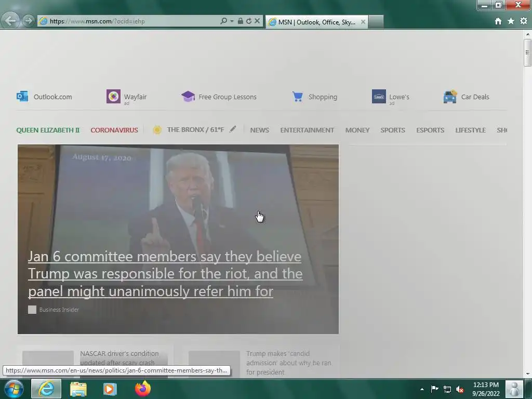Click the page scrollbar up arrow
This screenshot has height=399, width=532.
point(528,34)
